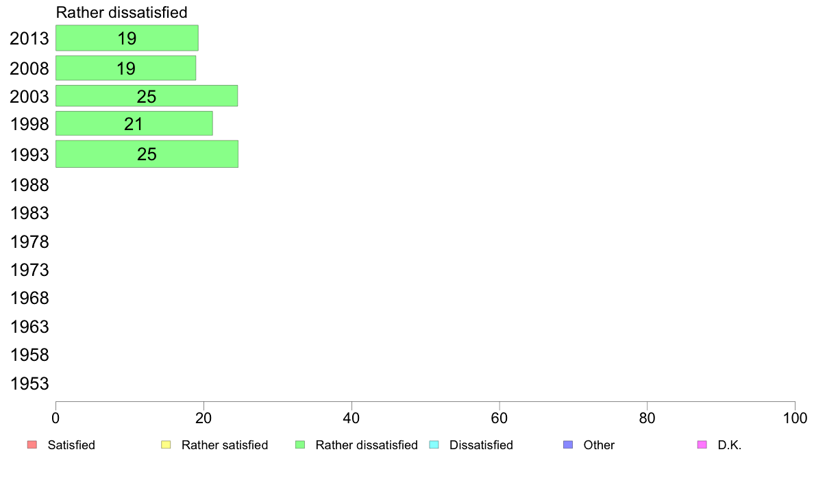Click the Dissatisfied legend text
This screenshot has width=814, height=504.
point(481,445)
